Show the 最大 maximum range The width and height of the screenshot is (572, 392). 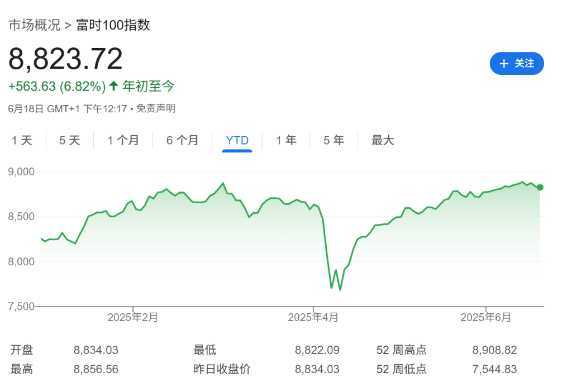pos(383,140)
